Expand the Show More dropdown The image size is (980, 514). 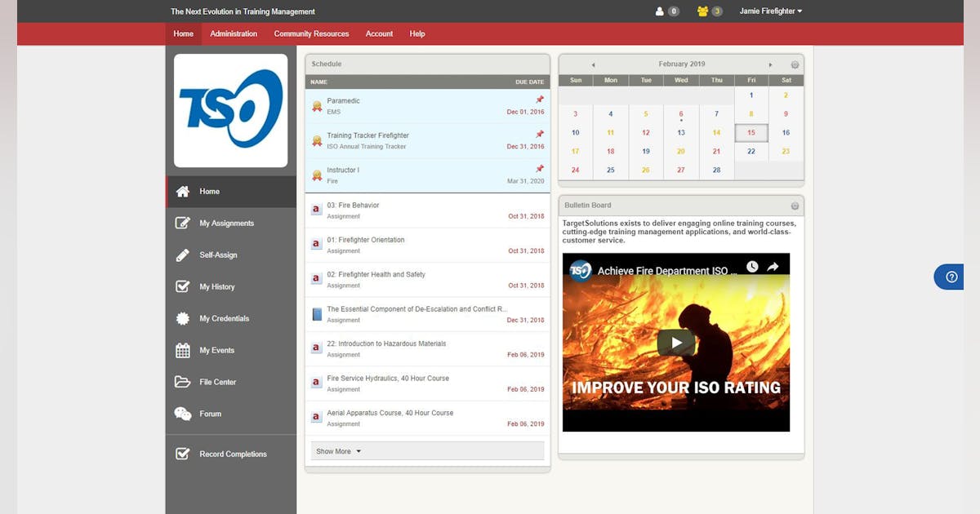coord(336,450)
